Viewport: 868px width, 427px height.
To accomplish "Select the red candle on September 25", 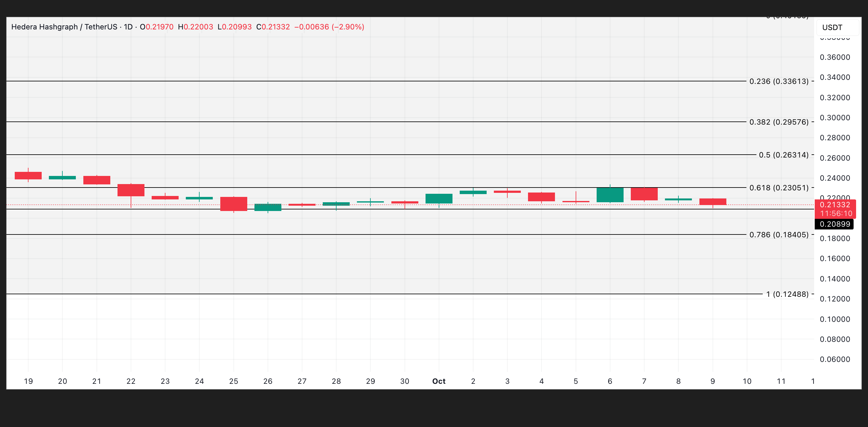I will point(233,204).
